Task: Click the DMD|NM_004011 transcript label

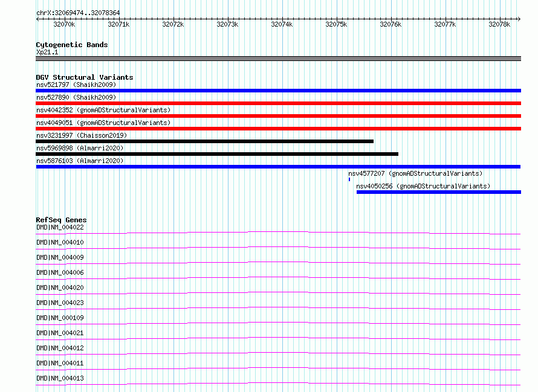Action: pos(60,363)
